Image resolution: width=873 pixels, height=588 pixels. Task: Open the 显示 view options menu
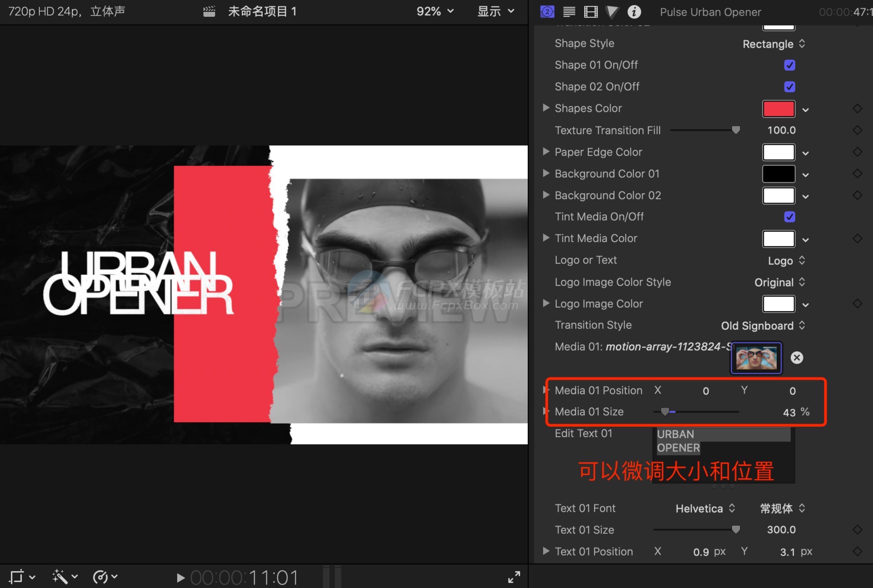click(x=496, y=11)
